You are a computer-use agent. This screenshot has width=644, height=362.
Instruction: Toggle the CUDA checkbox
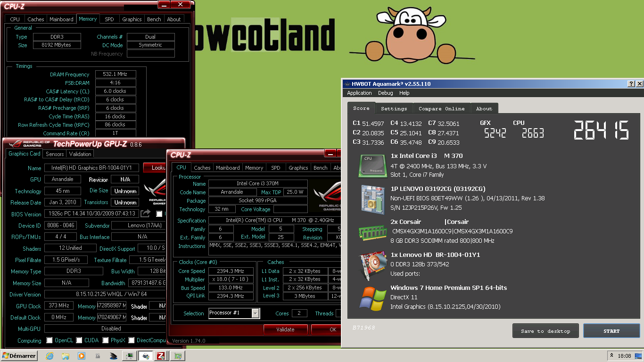click(79, 340)
